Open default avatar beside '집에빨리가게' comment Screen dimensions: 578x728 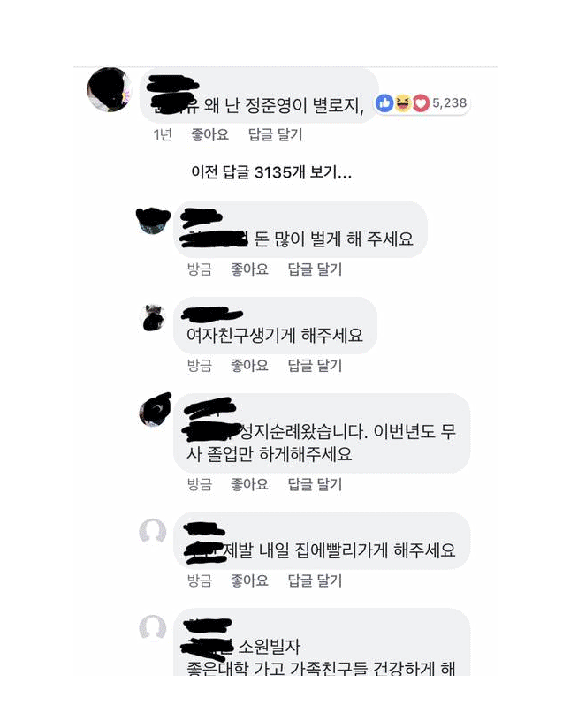(x=153, y=531)
